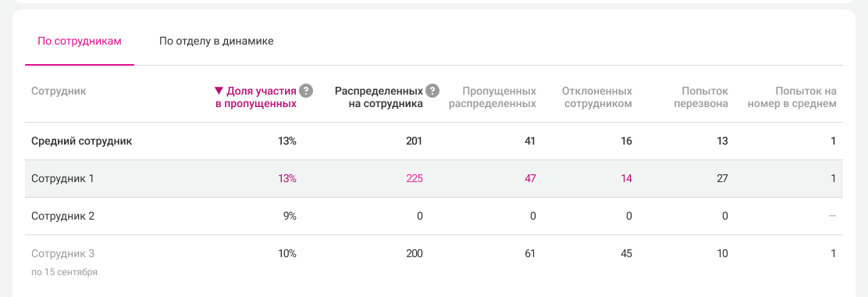Viewport: 868px width, 297px height.
Task: Switch to По отделу в динамике tab
Action: 216,41
